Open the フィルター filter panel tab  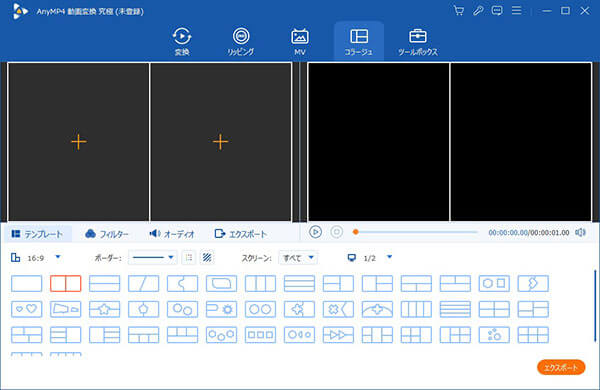coord(107,234)
